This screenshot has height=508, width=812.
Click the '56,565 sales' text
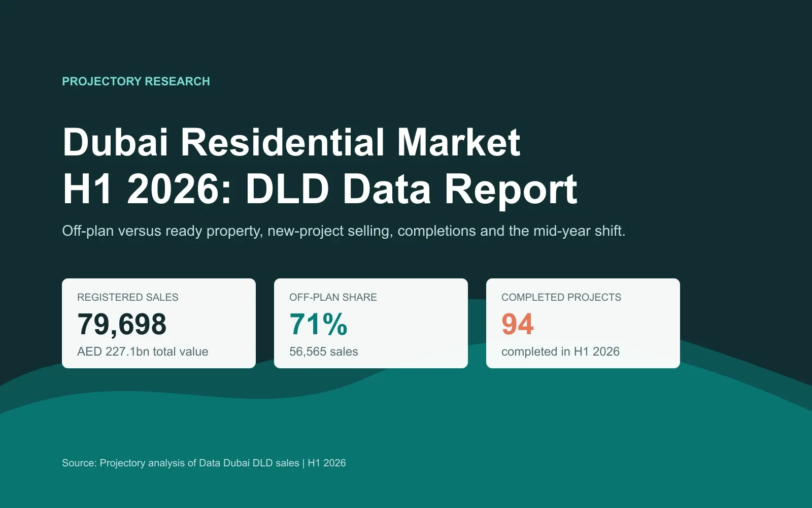tap(324, 352)
